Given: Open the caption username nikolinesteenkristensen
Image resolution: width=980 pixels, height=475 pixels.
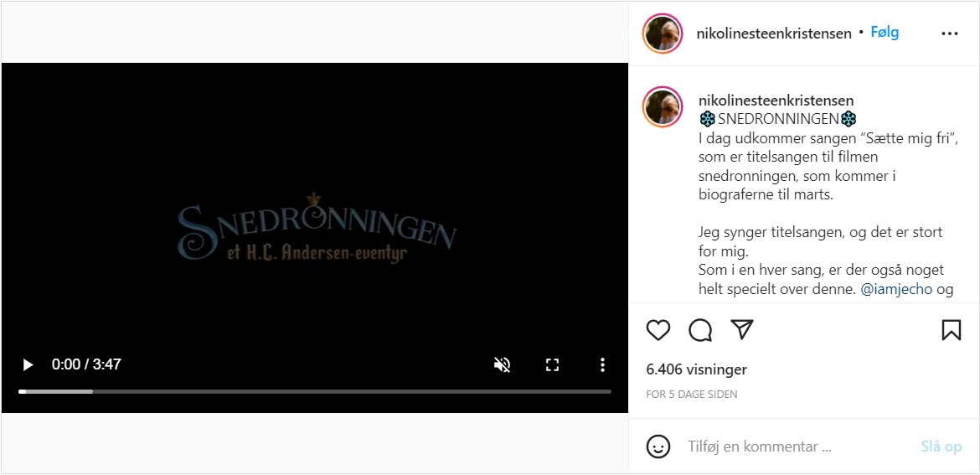Looking at the screenshot, I should point(776,101).
